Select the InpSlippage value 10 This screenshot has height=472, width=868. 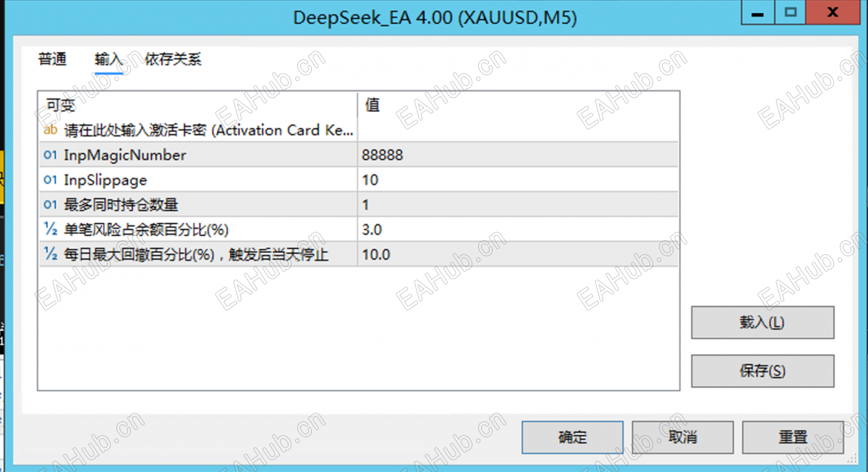[518, 180]
